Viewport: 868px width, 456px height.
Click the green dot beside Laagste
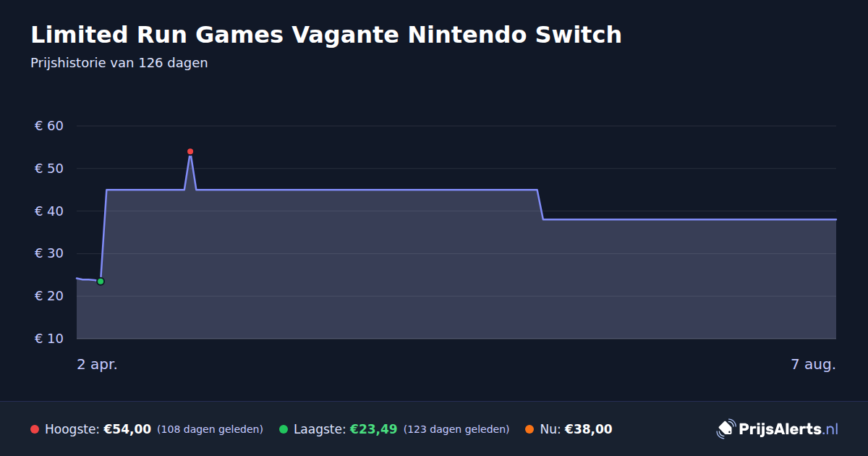284,429
